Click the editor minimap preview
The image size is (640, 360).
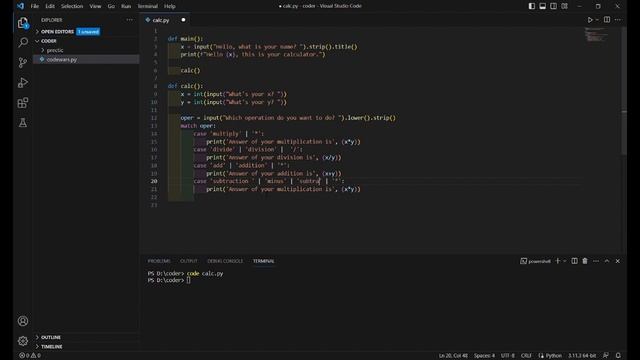(x=597, y=35)
